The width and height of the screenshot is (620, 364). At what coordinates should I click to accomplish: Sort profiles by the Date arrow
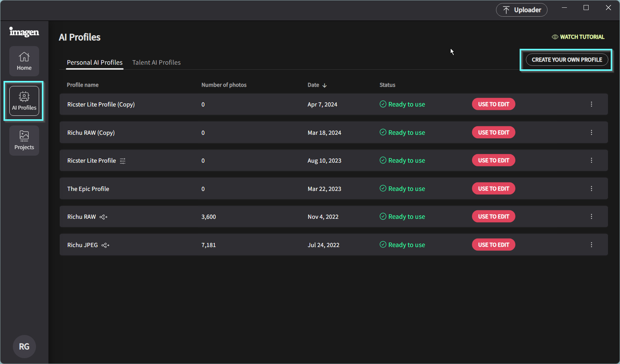tap(325, 85)
